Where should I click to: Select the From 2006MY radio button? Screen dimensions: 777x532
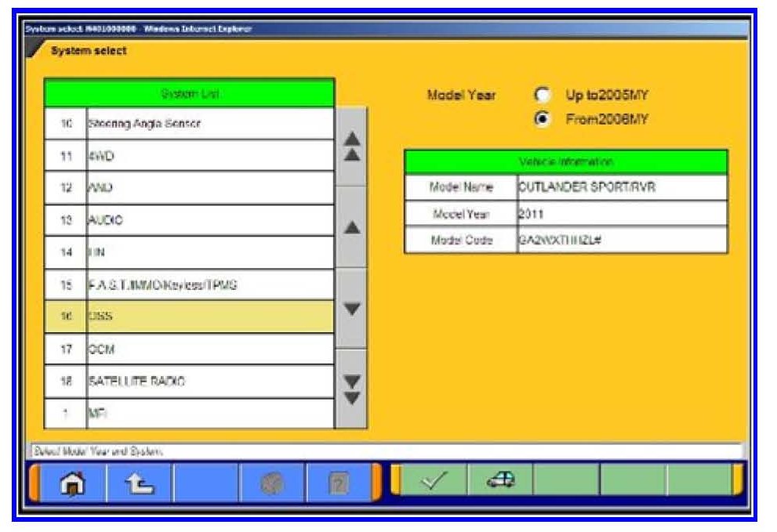tap(540, 120)
